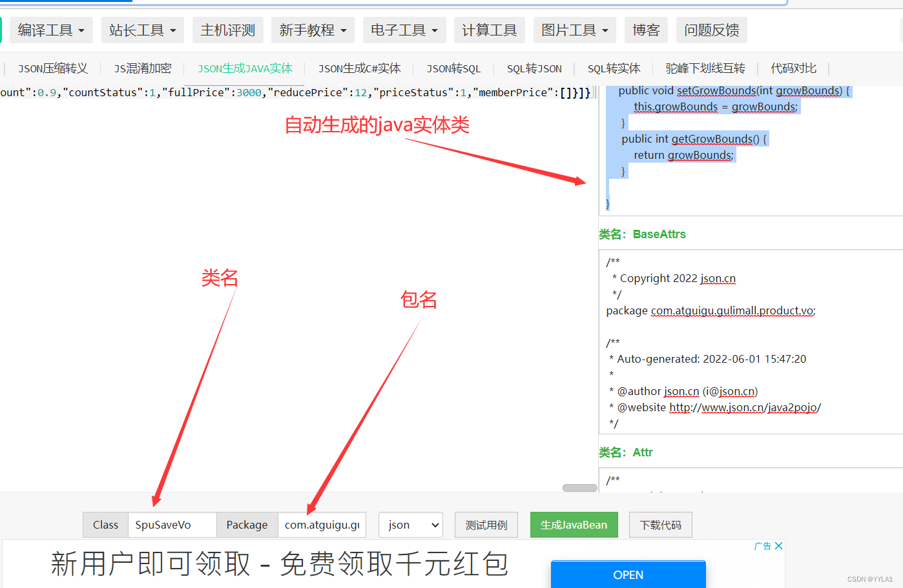
Task: Click the 生成JavaBean button
Action: [x=574, y=525]
